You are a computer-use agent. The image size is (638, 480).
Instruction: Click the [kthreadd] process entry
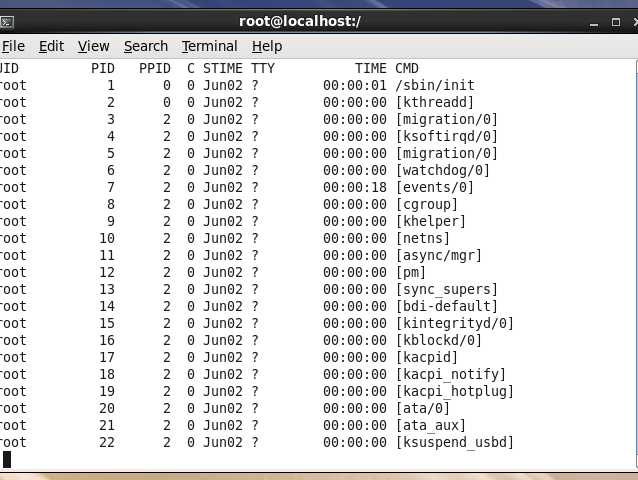(435, 103)
